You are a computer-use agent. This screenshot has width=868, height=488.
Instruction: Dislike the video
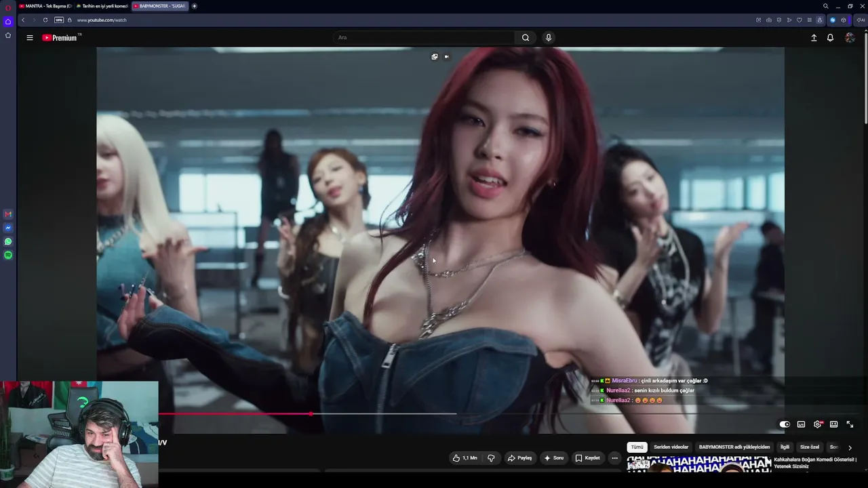point(491,458)
